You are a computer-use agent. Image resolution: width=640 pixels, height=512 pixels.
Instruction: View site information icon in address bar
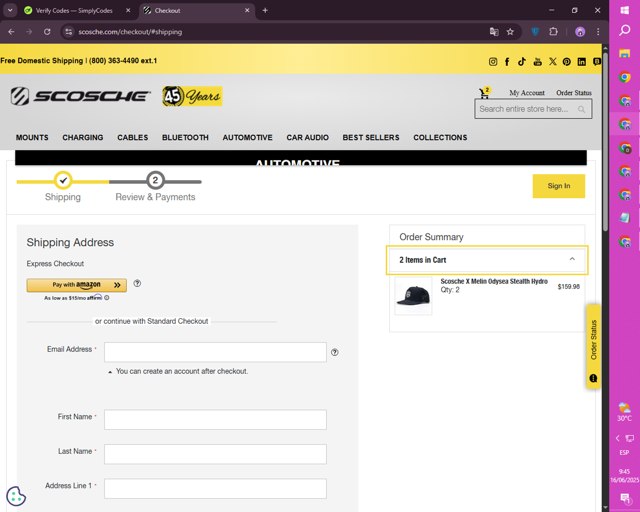click(69, 32)
